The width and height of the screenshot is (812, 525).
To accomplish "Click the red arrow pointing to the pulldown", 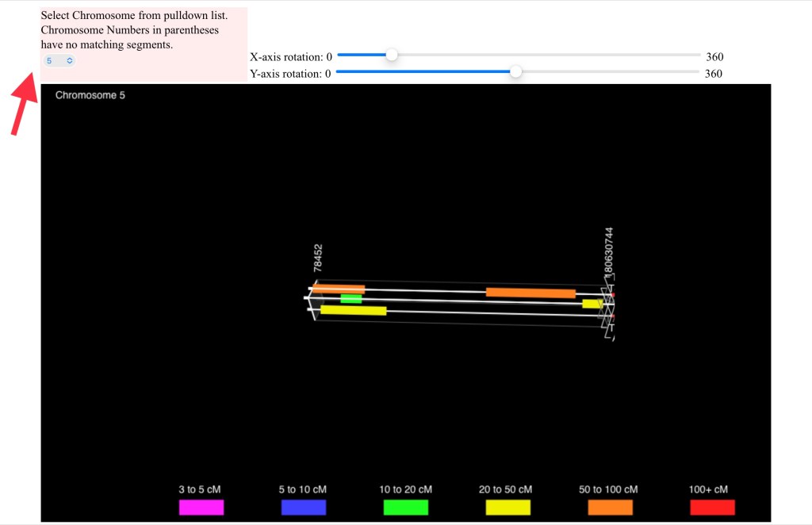I will point(24,107).
